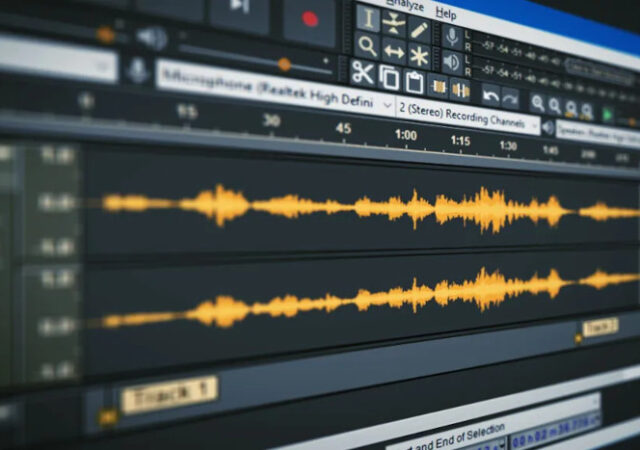Screen dimensions: 640x450
Task: Undo the last action
Action: [490, 96]
